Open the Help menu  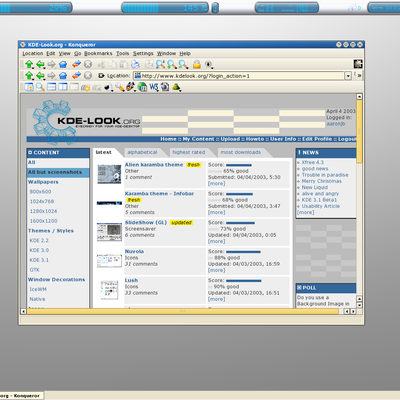[x=185, y=53]
